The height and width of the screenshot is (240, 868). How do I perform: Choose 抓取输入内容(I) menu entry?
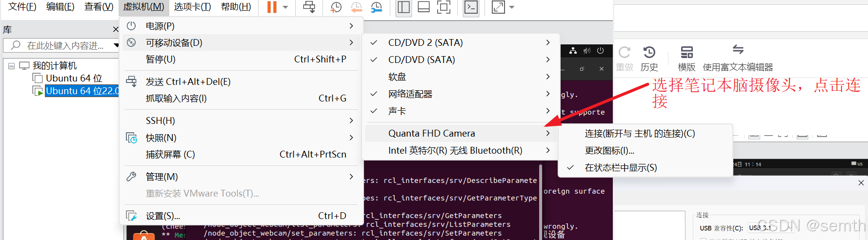[x=240, y=98]
